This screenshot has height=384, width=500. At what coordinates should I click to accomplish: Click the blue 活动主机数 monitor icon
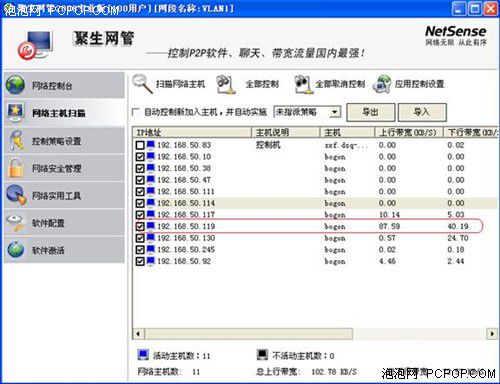(x=143, y=355)
